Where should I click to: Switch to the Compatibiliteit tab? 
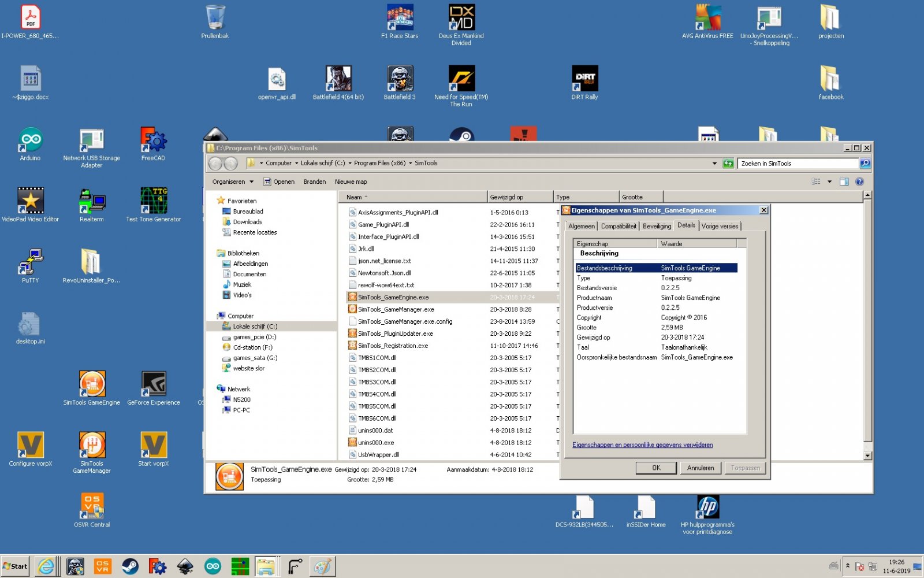(619, 226)
